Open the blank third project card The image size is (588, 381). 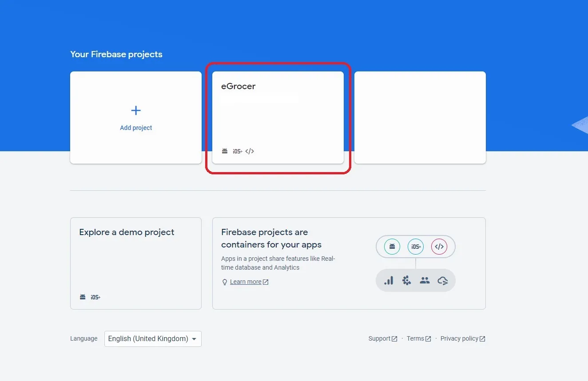[x=420, y=118]
